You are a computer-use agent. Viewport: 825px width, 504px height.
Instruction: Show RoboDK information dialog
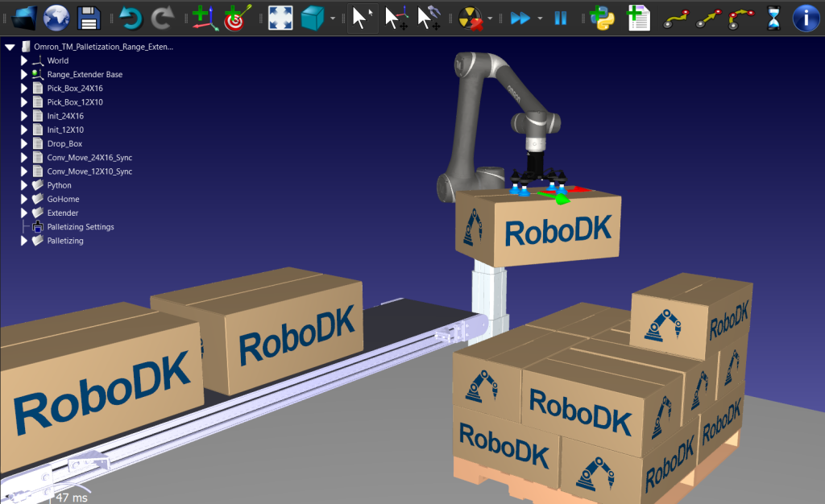click(806, 18)
